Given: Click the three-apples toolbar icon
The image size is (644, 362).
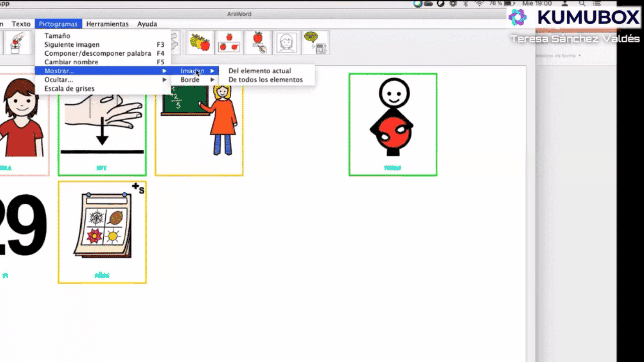Looking at the screenshot, I should click(200, 43).
